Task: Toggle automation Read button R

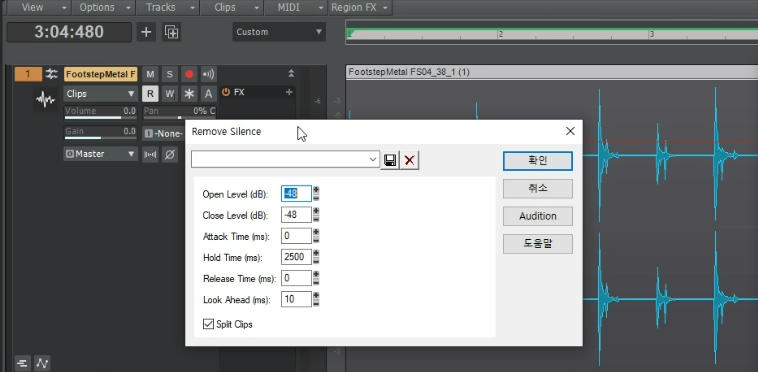Action: click(x=150, y=94)
